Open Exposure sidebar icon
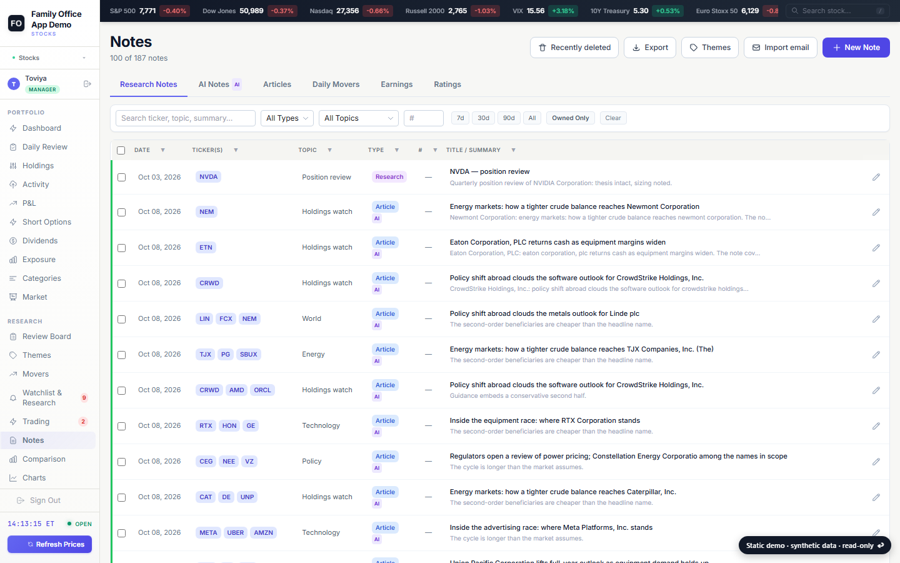This screenshot has width=900, height=563. pos(13,259)
